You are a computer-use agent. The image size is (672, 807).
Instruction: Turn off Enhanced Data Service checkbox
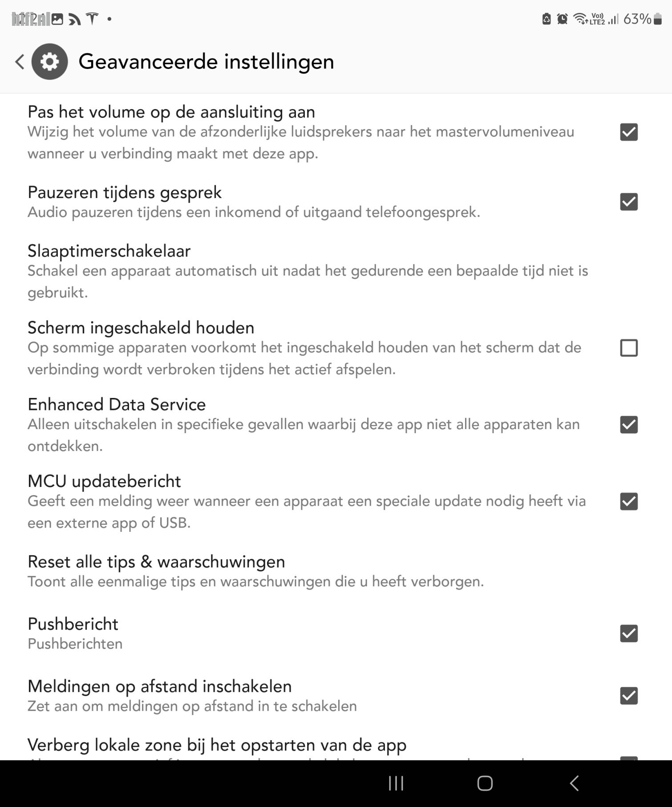coord(628,425)
